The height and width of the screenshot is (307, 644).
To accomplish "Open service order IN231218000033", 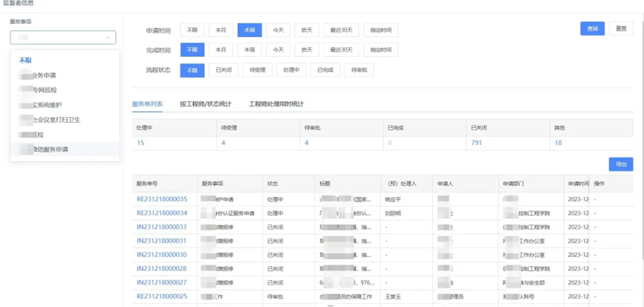I will coord(162,226).
